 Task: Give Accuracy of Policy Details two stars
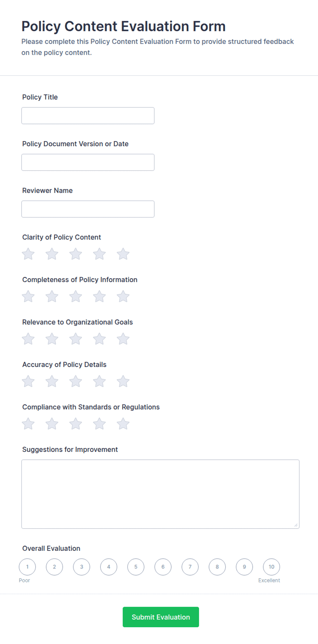pyautogui.click(x=52, y=381)
